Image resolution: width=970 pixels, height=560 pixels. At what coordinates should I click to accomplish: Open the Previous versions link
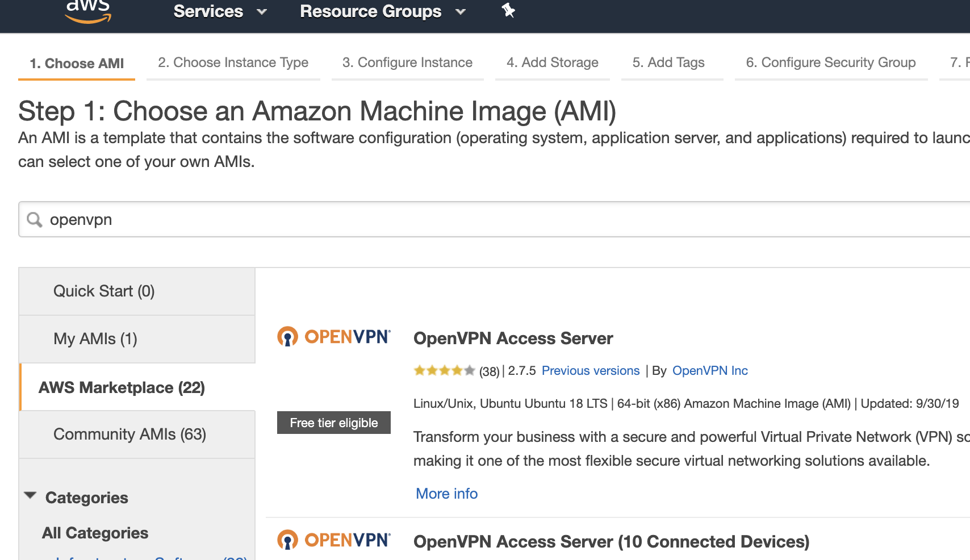tap(591, 371)
